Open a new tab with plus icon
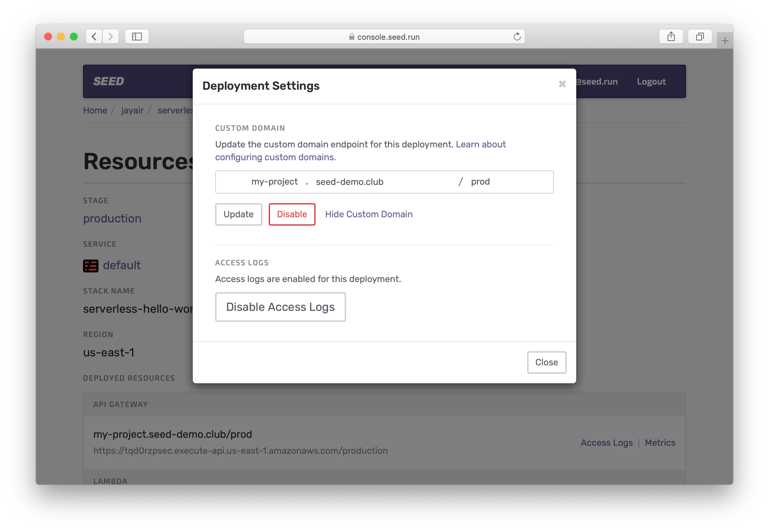The width and height of the screenshot is (769, 532). tap(725, 41)
